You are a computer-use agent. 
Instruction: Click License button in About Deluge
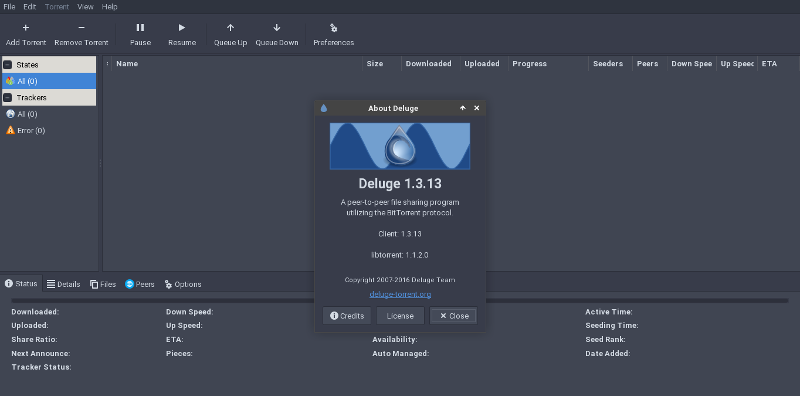pyautogui.click(x=400, y=316)
